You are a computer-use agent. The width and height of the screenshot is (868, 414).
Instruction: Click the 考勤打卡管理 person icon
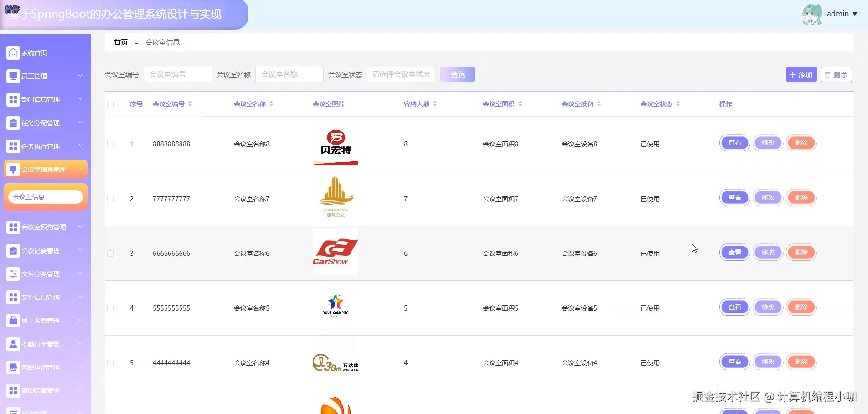[13, 344]
